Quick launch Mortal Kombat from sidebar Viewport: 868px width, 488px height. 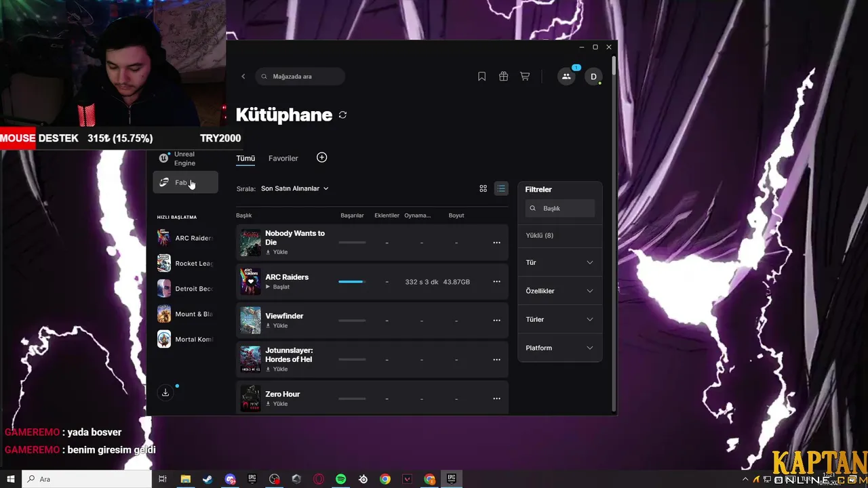click(x=185, y=339)
